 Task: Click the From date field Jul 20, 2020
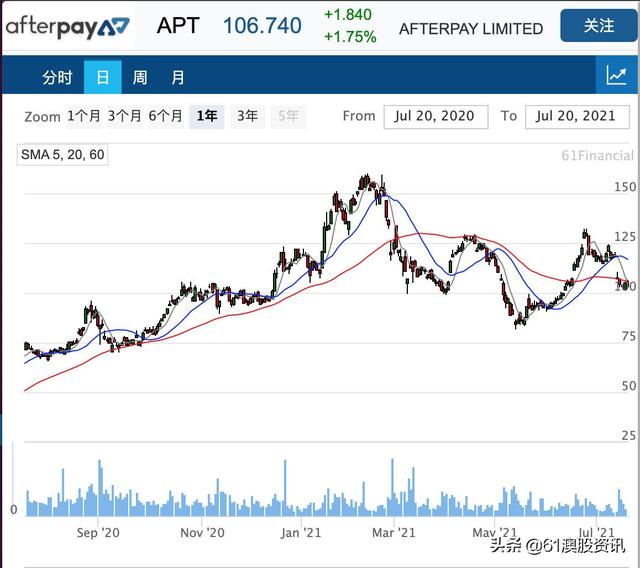[x=436, y=117]
